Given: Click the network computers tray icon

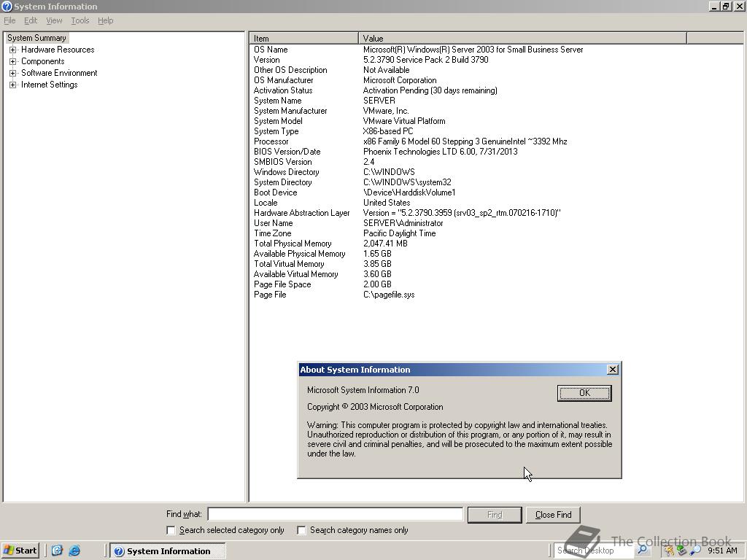Looking at the screenshot, I should [x=682, y=551].
